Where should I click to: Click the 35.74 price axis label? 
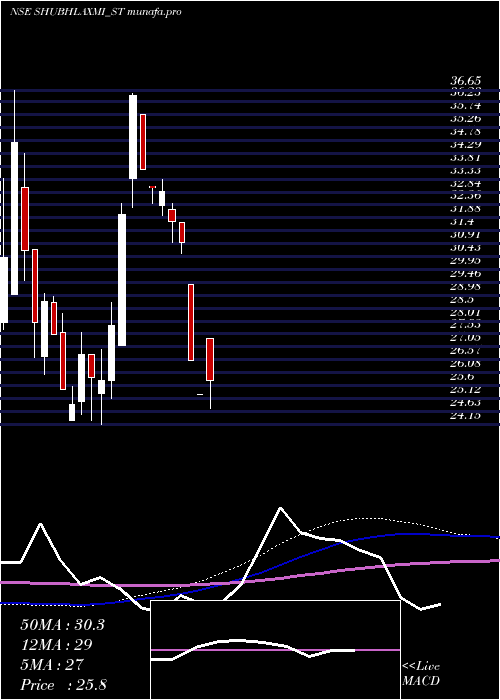click(466, 106)
